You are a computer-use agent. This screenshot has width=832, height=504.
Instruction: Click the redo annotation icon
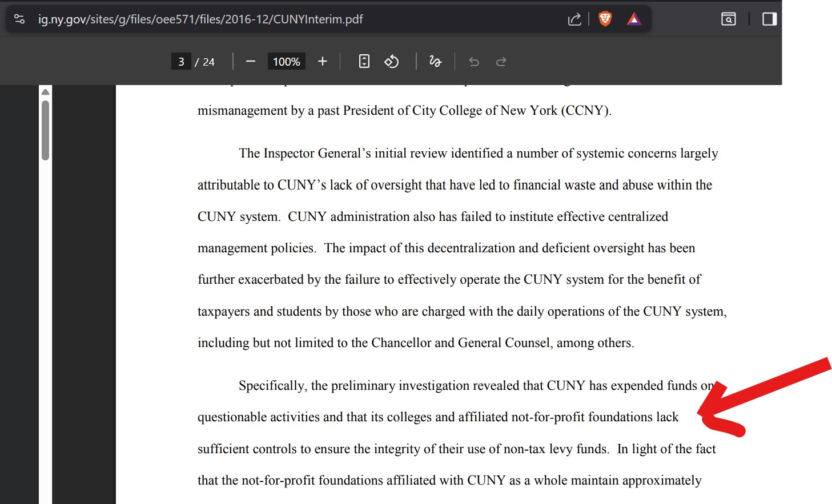[x=501, y=61]
